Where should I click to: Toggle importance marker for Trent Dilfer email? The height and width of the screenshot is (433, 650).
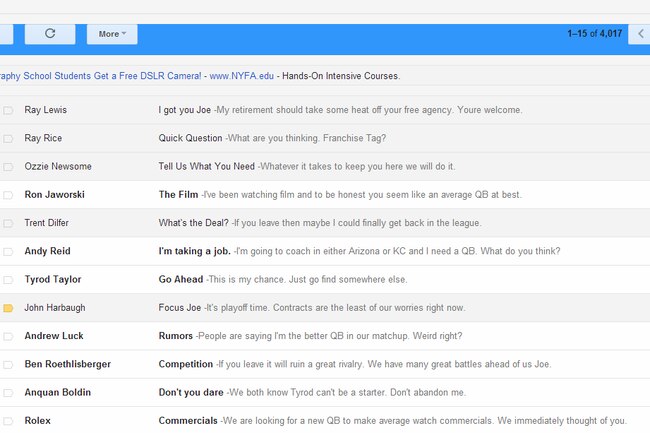pos(8,223)
